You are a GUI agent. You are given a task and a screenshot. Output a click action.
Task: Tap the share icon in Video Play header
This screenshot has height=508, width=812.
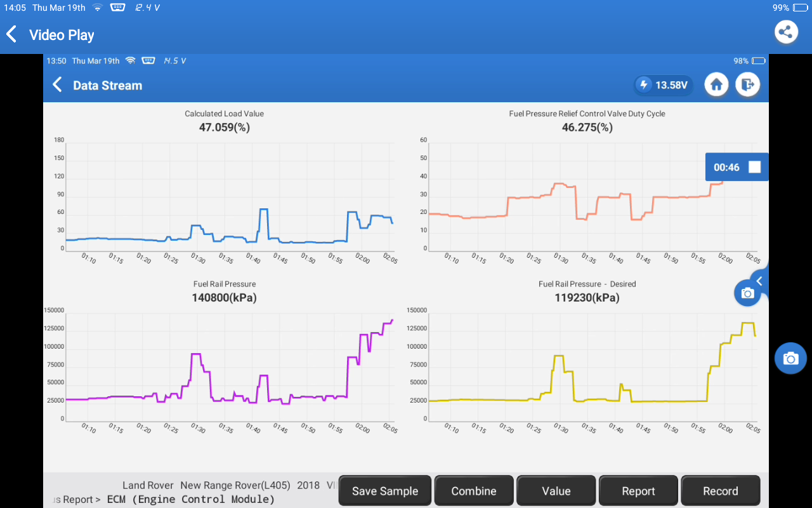click(786, 32)
